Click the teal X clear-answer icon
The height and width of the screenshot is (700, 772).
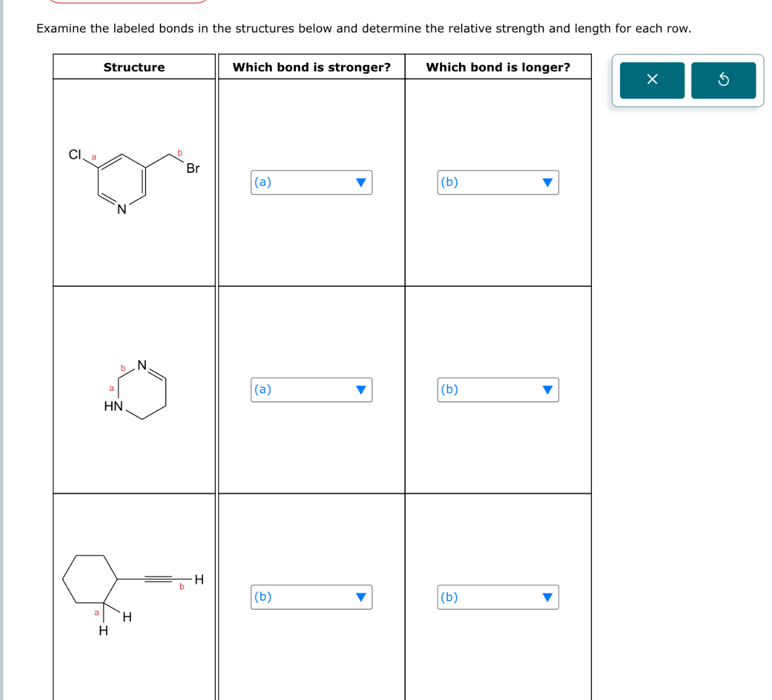pyautogui.click(x=652, y=80)
